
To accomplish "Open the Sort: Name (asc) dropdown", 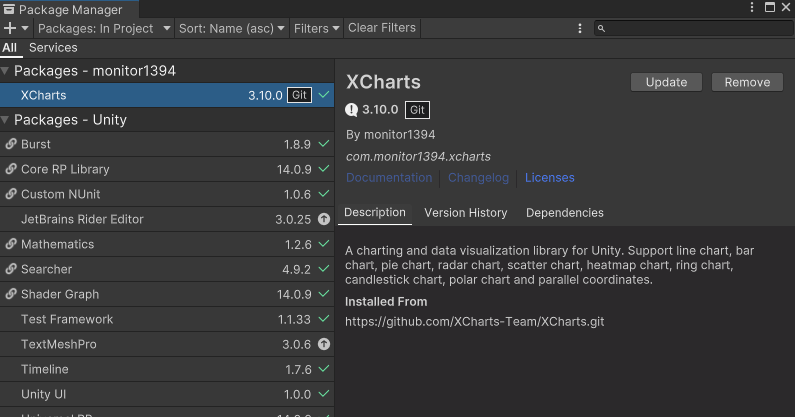I will [231, 28].
